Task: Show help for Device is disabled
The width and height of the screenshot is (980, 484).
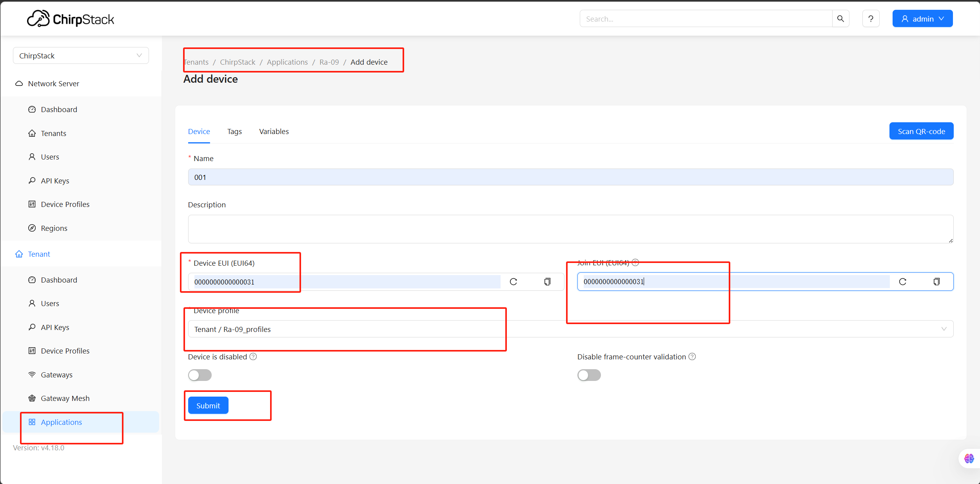Action: pyautogui.click(x=253, y=357)
